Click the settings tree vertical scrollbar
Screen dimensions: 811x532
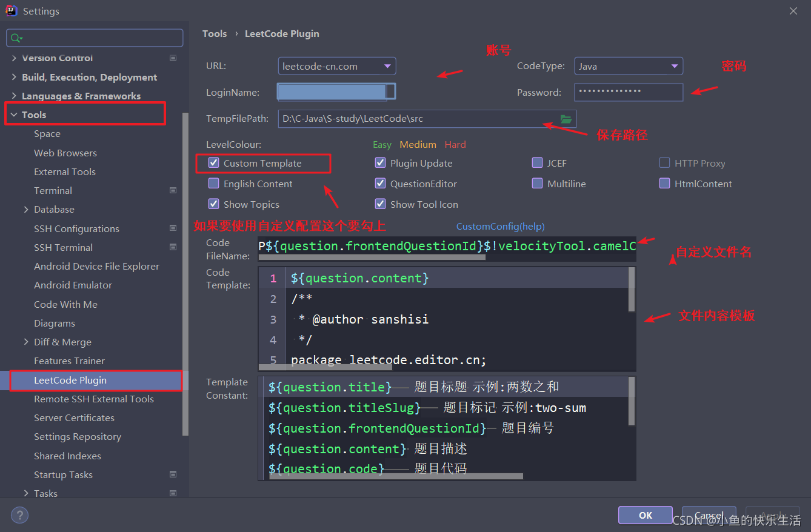[x=185, y=273]
